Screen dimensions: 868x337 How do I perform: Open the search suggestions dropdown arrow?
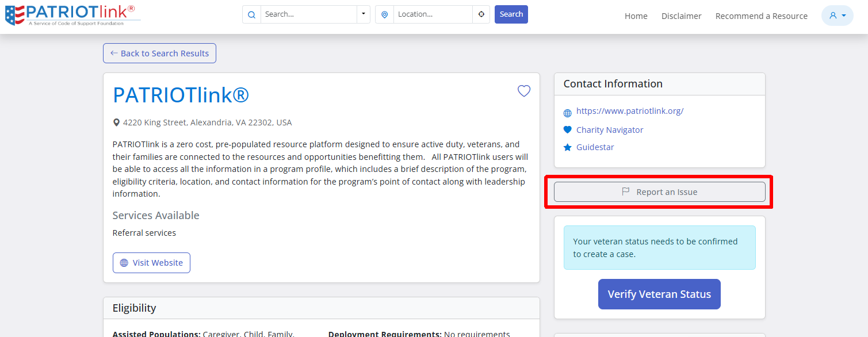[364, 14]
